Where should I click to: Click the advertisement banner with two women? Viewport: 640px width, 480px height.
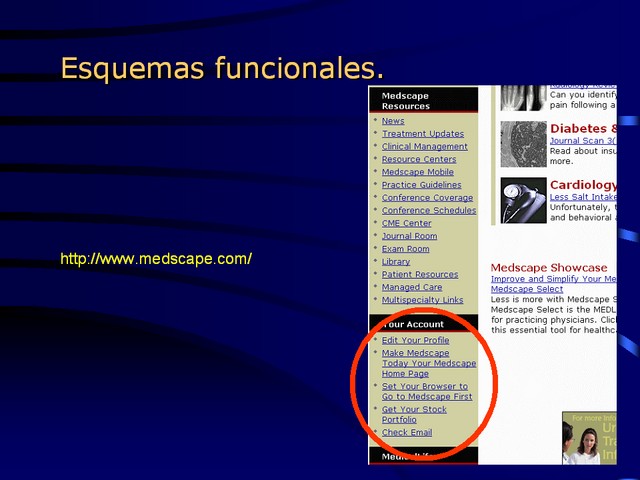tap(589, 438)
